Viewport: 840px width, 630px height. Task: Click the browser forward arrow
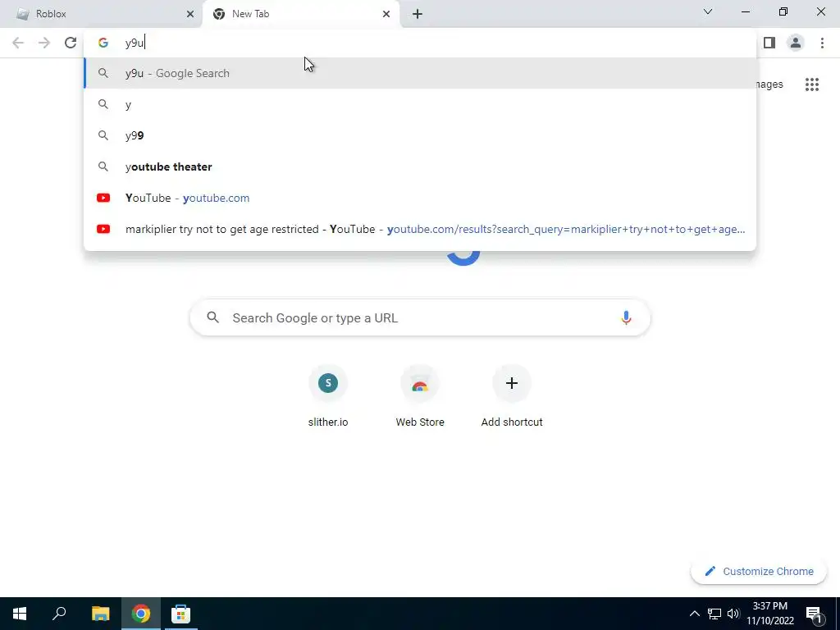tap(44, 43)
